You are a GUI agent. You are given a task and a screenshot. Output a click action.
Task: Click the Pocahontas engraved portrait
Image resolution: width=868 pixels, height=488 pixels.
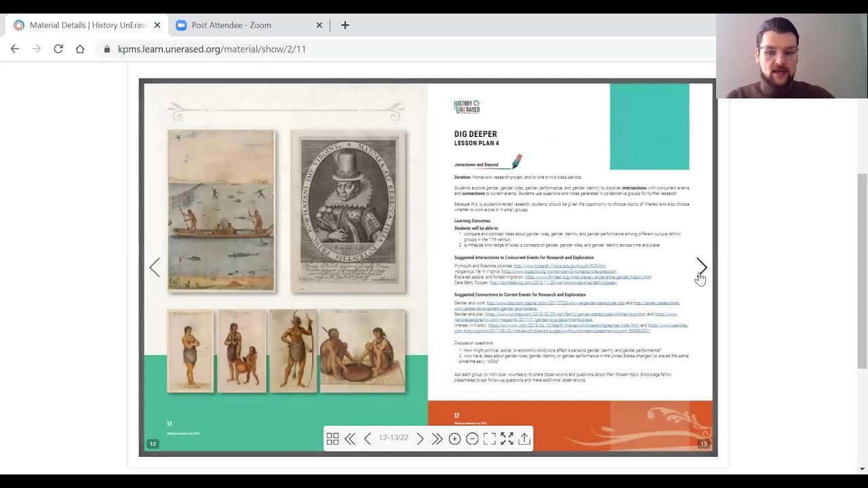348,211
